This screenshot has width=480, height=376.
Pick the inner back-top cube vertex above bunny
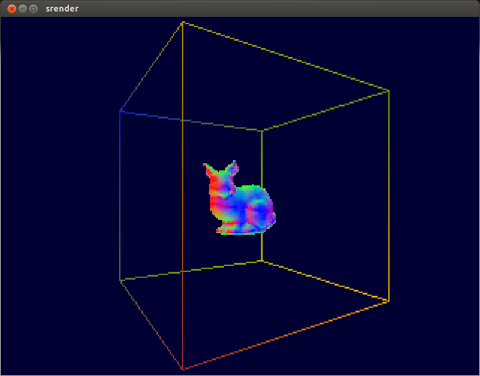pos(262,131)
